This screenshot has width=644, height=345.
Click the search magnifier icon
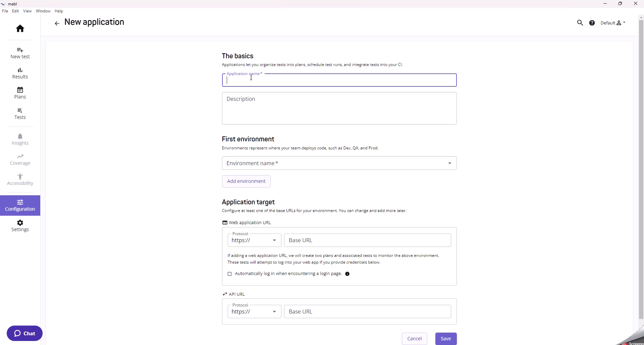coord(580,22)
